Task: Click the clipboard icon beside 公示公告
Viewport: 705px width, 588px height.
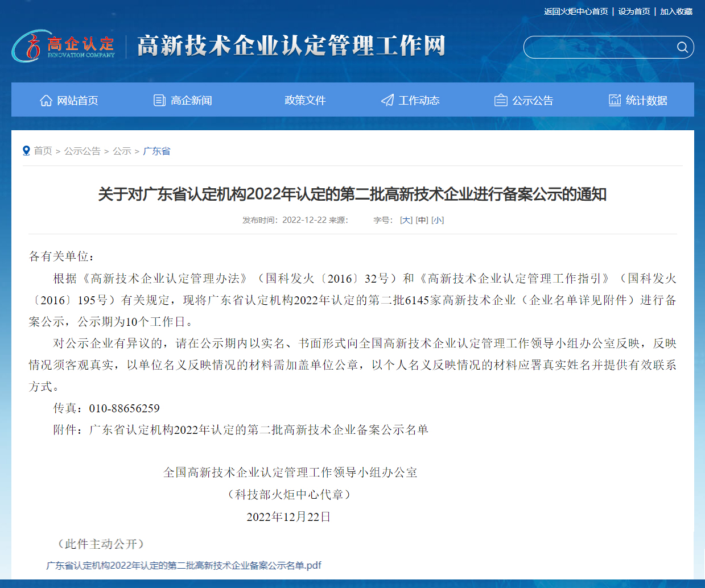Action: coord(501,101)
